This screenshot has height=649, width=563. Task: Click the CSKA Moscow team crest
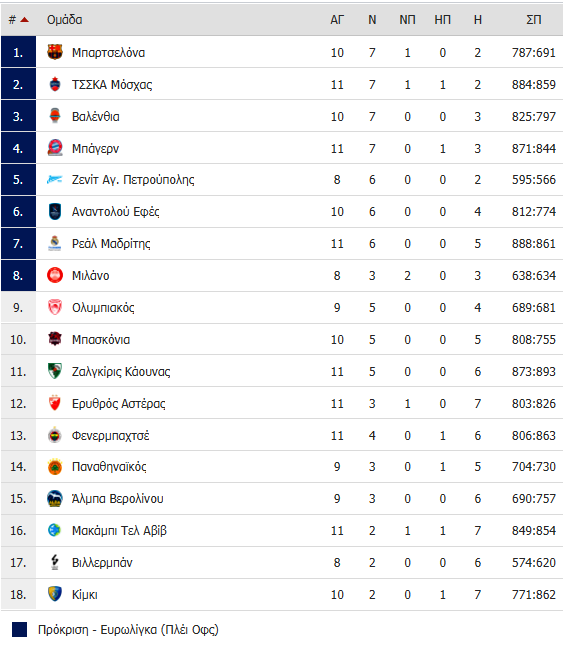(55, 84)
